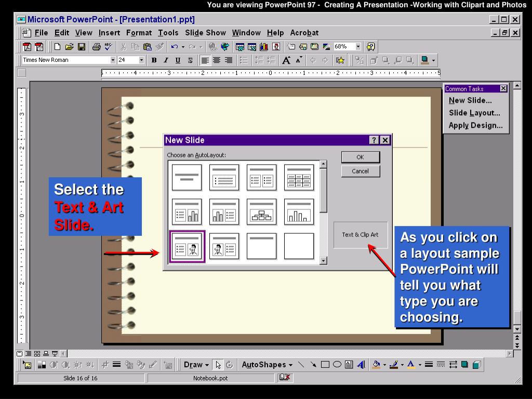
Task: Click the Increase Font Size icon
Action: click(x=286, y=60)
